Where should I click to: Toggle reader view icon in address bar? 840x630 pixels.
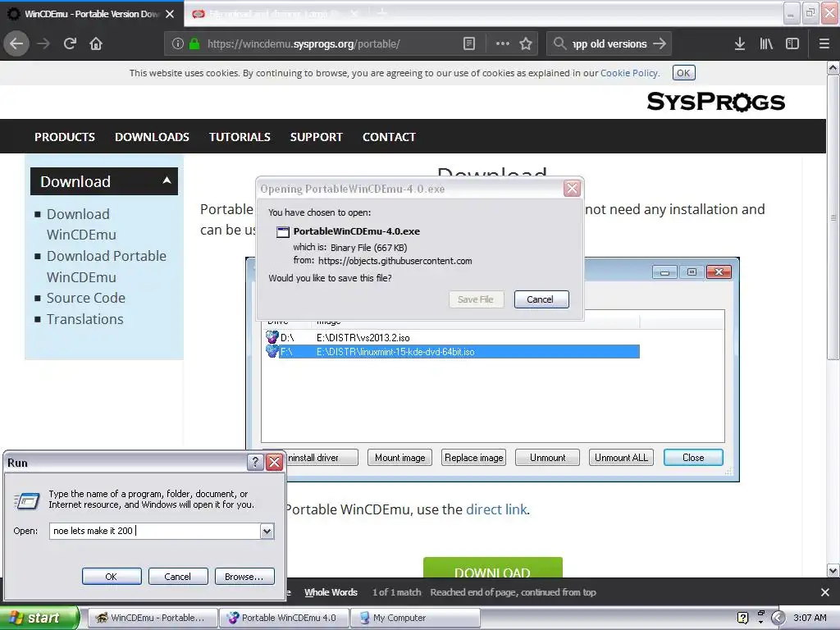468,44
